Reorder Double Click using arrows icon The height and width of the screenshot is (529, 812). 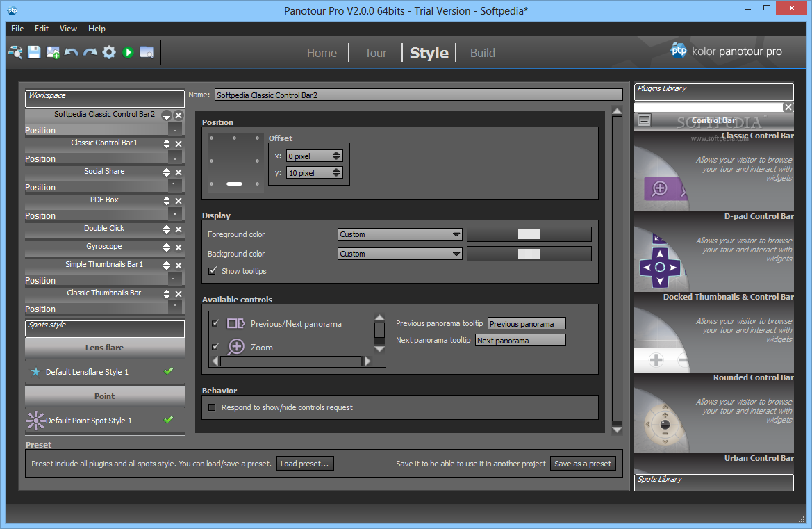coord(166,229)
